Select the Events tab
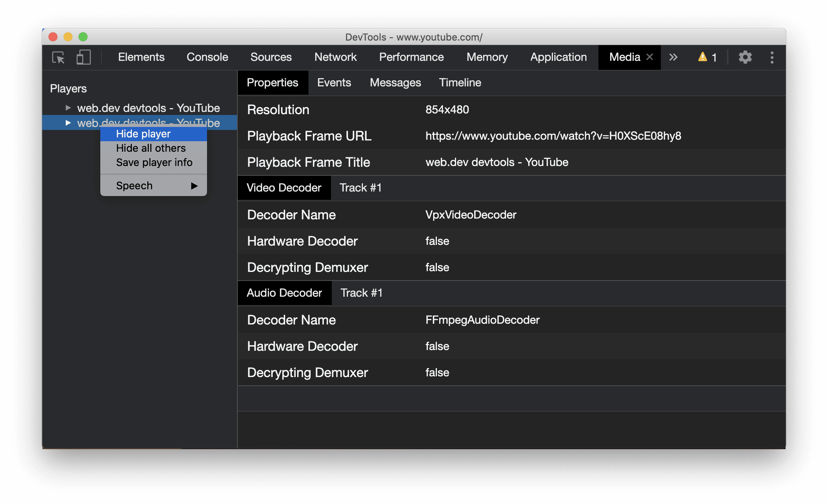The image size is (828, 504). coord(334,83)
